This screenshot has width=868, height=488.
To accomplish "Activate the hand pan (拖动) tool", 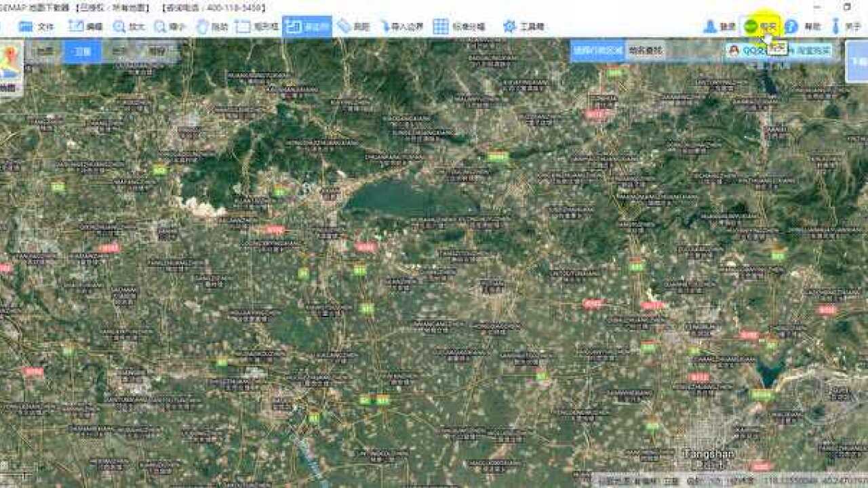I will point(212,27).
